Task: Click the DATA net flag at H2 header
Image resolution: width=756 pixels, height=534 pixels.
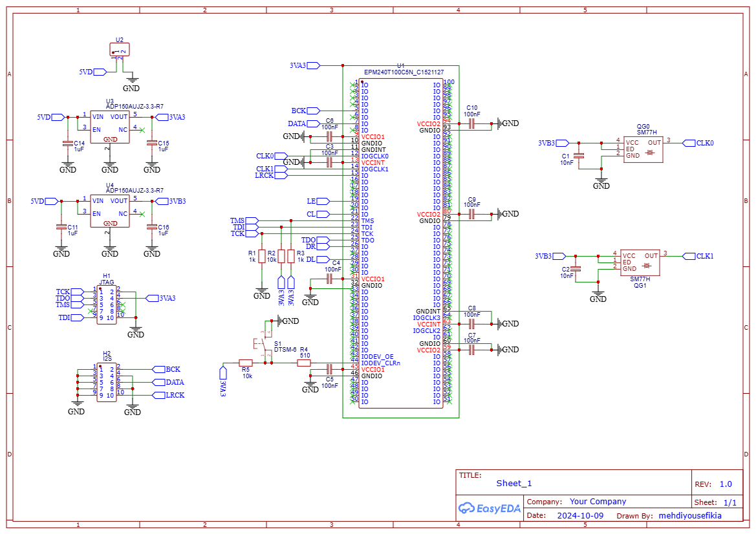Action: coord(169,382)
